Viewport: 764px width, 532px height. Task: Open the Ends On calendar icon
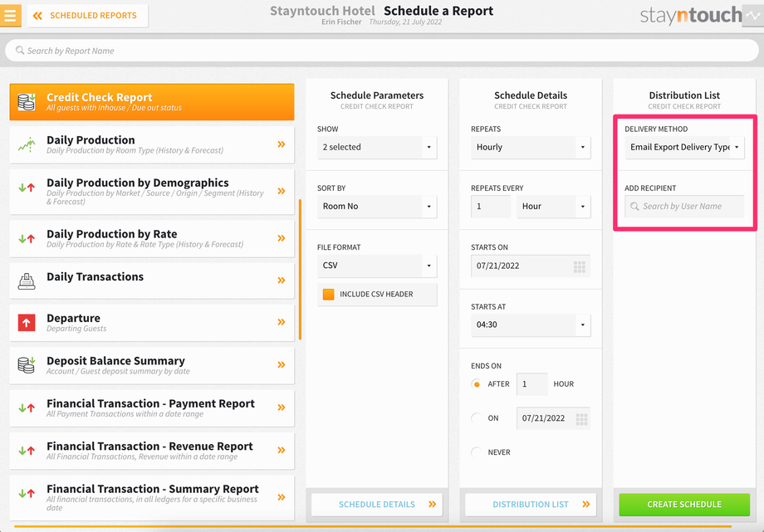click(x=581, y=419)
